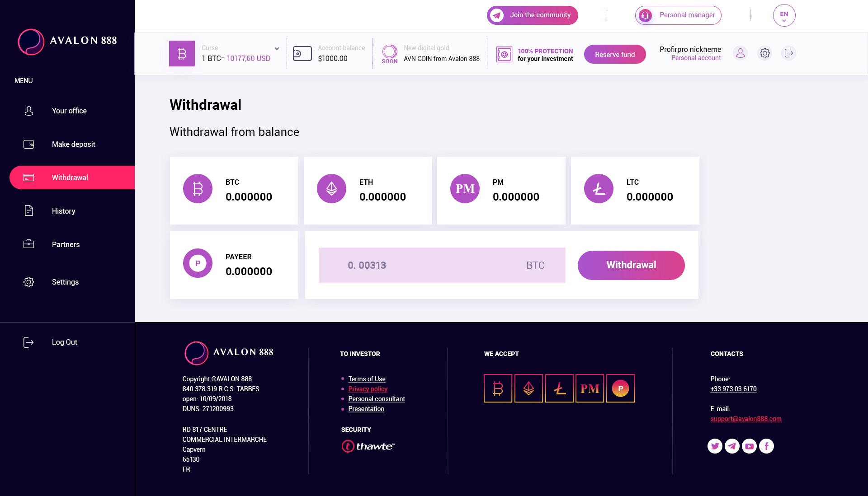Toggle the Settings menu item
The height and width of the screenshot is (496, 868).
pos(64,281)
